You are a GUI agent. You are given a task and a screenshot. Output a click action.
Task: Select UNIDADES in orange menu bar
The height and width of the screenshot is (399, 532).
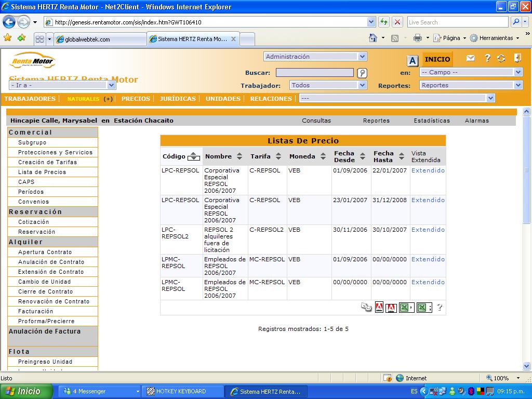click(223, 99)
